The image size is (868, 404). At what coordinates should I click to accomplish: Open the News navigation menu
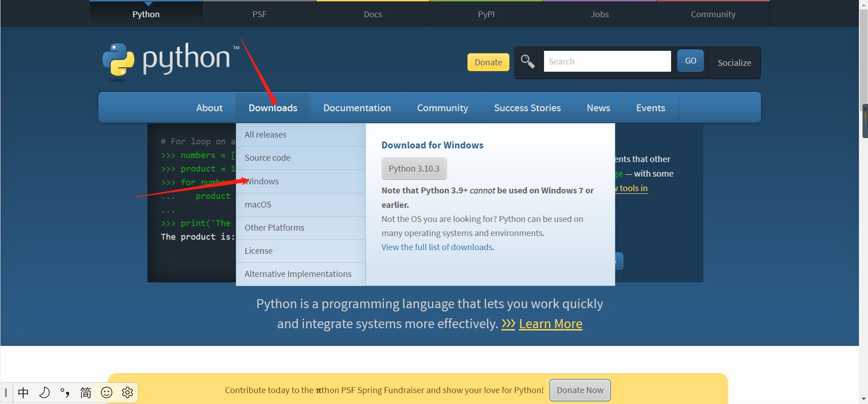pos(598,108)
